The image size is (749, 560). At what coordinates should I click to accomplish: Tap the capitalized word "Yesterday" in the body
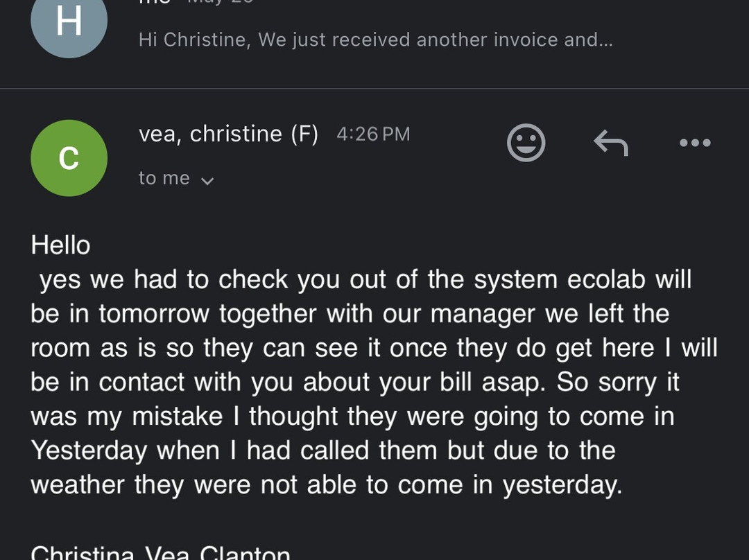[89, 451]
